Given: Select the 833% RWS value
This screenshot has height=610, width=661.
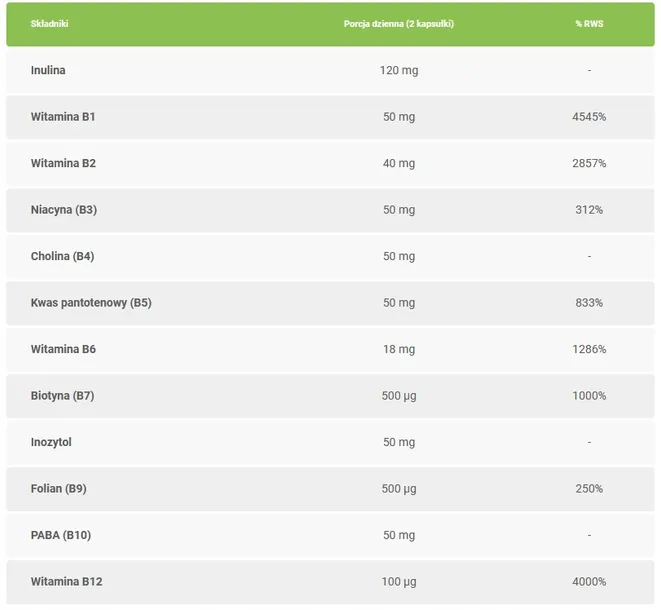Looking at the screenshot, I should pyautogui.click(x=589, y=303).
